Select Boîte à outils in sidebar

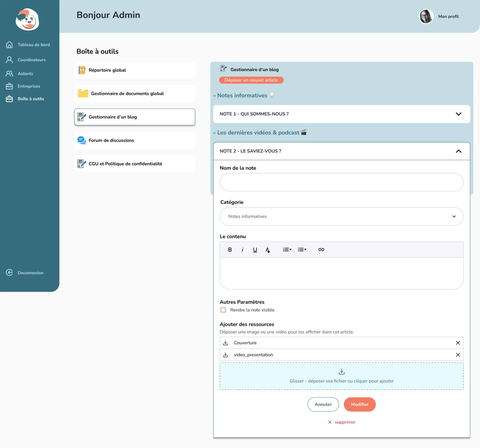(x=31, y=99)
